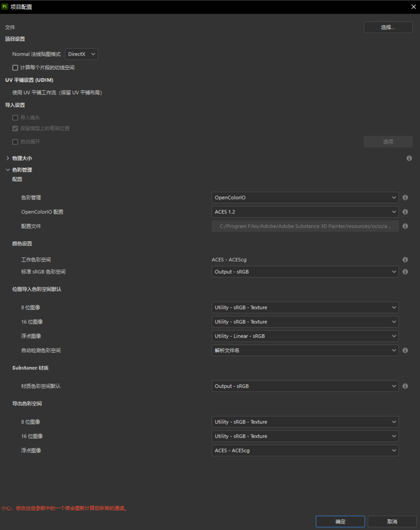Click the 项目配置 window title
This screenshot has width=420, height=530.
[21, 7]
